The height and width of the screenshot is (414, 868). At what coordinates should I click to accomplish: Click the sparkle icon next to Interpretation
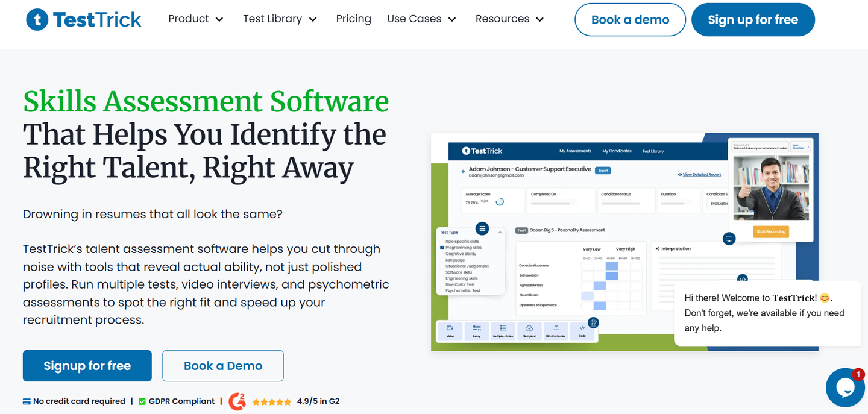657,249
